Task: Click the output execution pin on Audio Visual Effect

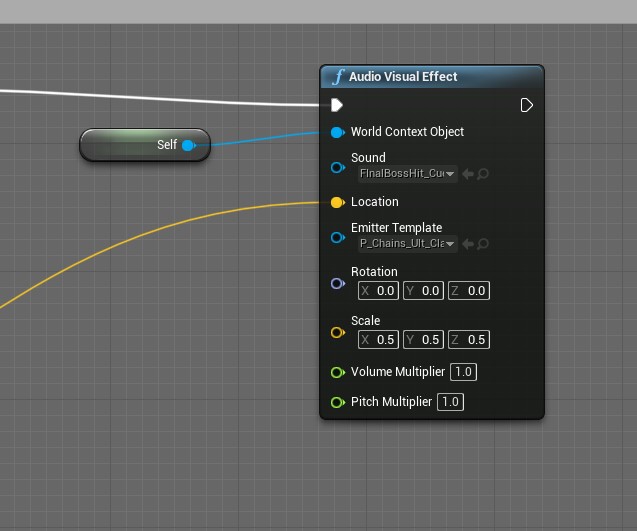Action: (527, 105)
